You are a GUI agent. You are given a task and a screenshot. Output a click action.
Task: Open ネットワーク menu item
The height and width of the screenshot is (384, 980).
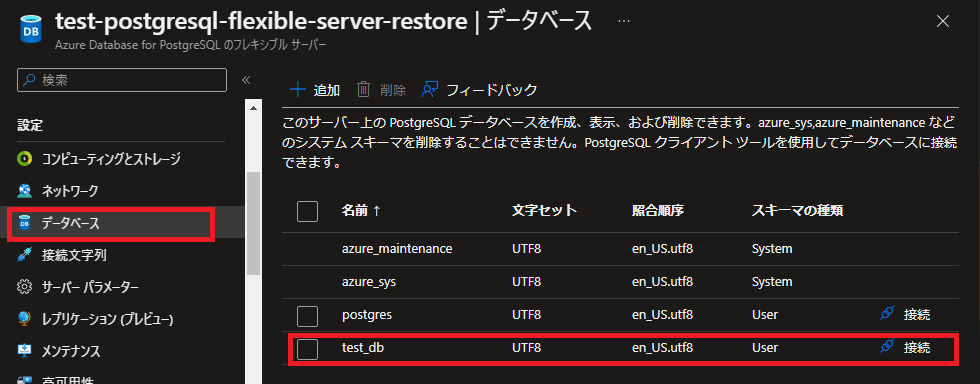pyautogui.click(x=70, y=190)
